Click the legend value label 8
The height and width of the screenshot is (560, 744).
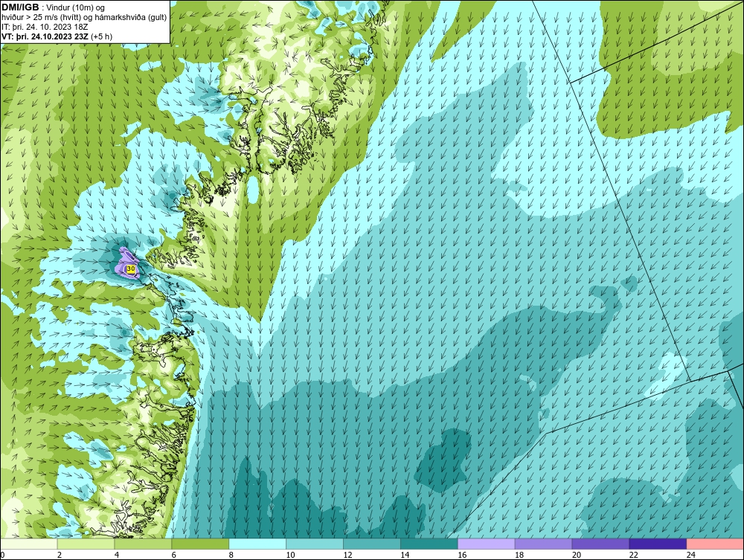click(231, 555)
